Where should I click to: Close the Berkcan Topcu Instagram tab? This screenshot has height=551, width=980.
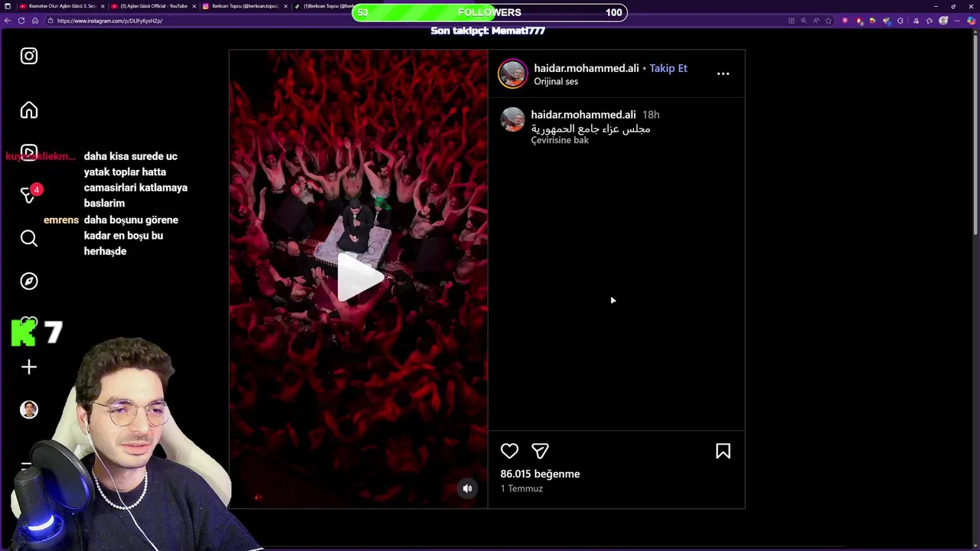286,6
